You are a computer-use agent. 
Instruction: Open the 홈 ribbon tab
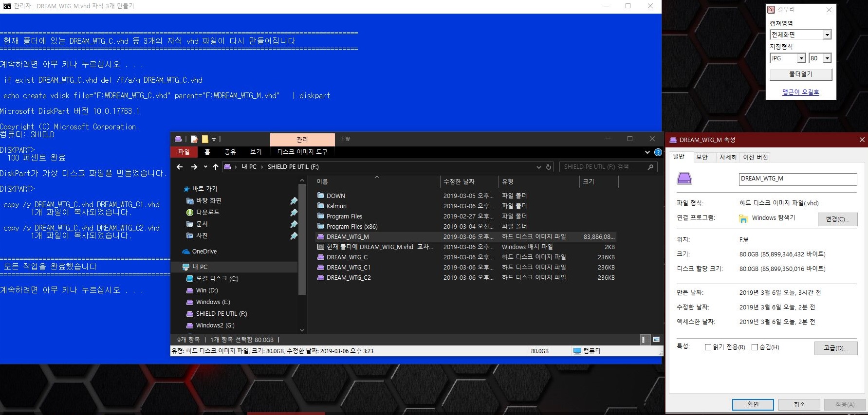click(x=207, y=152)
